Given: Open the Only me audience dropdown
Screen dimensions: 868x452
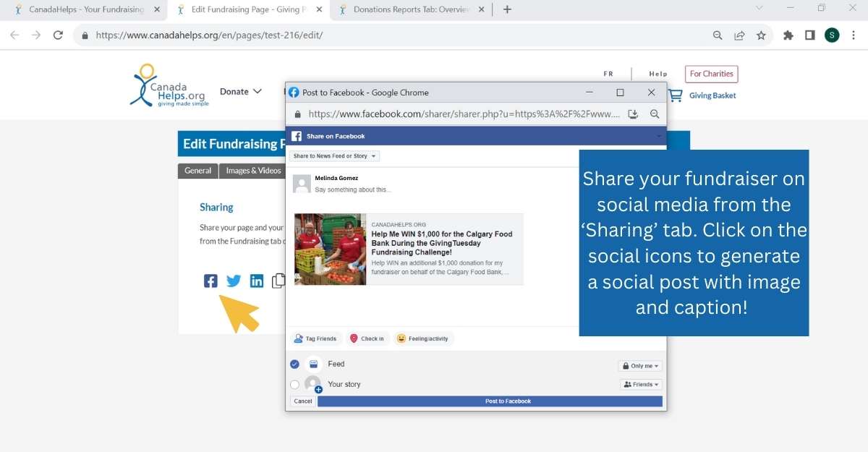Looking at the screenshot, I should [640, 366].
